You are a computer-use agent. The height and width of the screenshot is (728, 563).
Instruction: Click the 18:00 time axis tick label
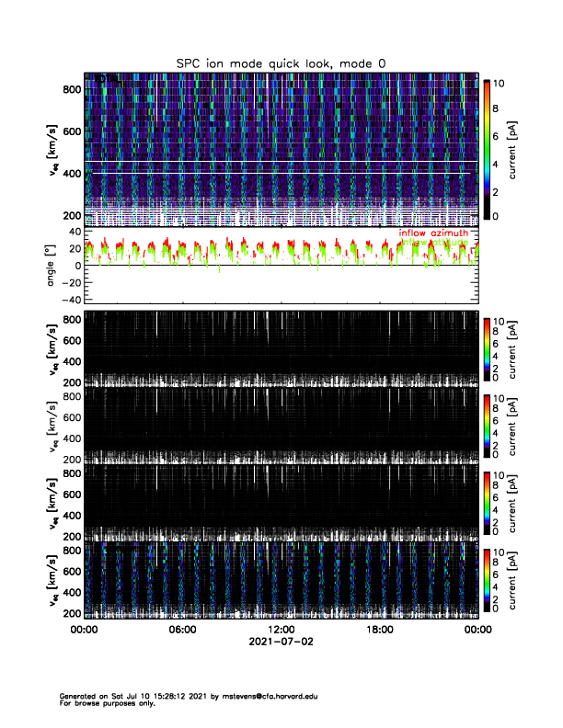379,630
